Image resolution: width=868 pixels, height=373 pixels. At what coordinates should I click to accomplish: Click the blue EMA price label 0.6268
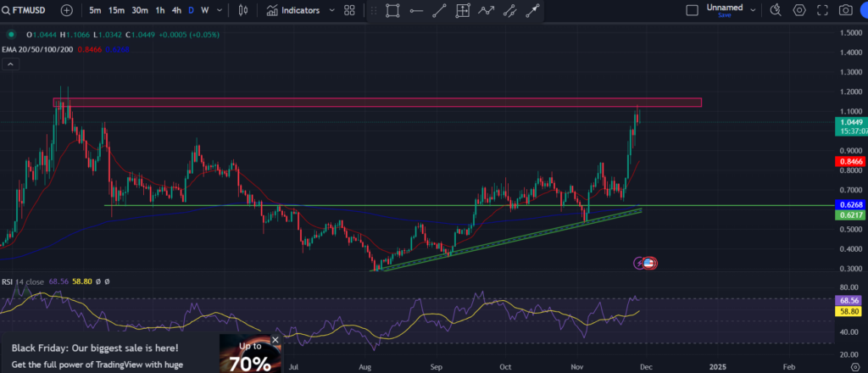tap(850, 205)
